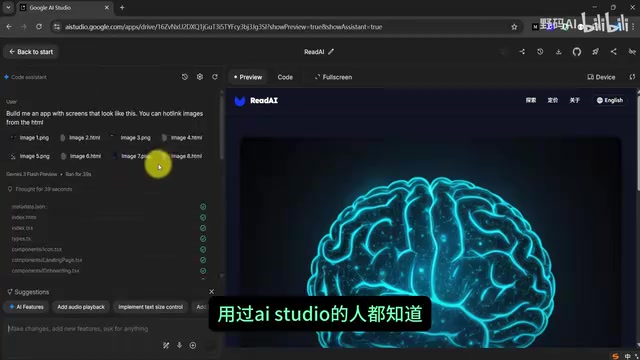Open the components/Icon.tsx file entry

coord(37,249)
